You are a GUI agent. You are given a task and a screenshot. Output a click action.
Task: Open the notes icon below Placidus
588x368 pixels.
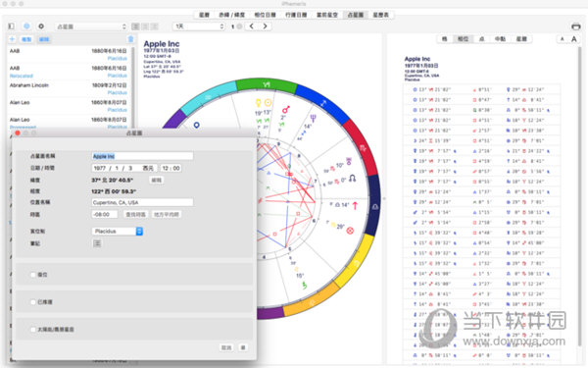pyautogui.click(x=97, y=243)
